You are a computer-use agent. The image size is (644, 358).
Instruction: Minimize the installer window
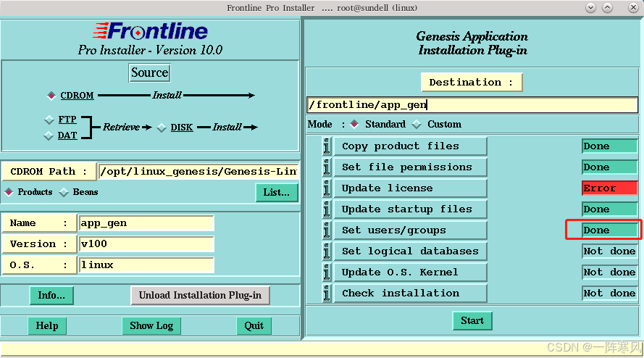[x=590, y=8]
